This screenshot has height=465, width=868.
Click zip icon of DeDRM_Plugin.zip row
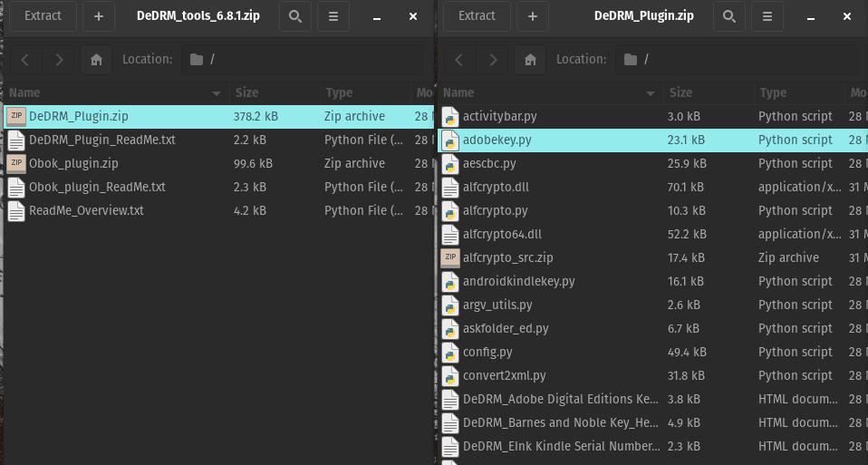pos(16,117)
